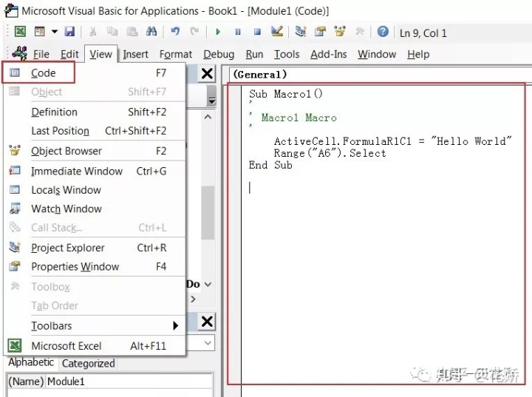Open the Window menu
The height and width of the screenshot is (397, 532).
click(x=377, y=54)
